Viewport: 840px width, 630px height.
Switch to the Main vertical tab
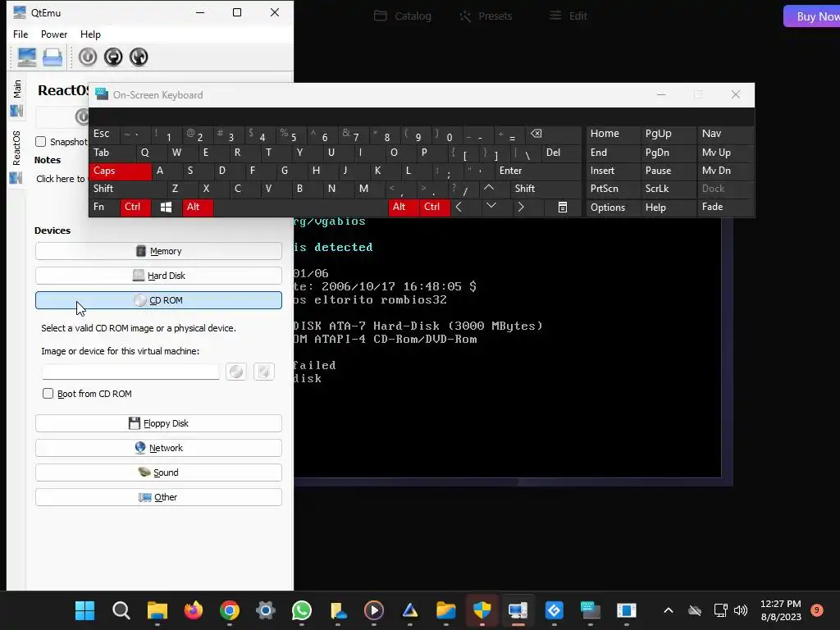[16, 98]
